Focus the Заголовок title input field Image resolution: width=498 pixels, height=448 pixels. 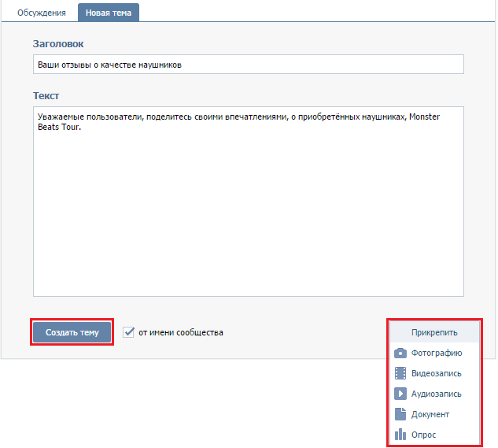[x=249, y=65]
